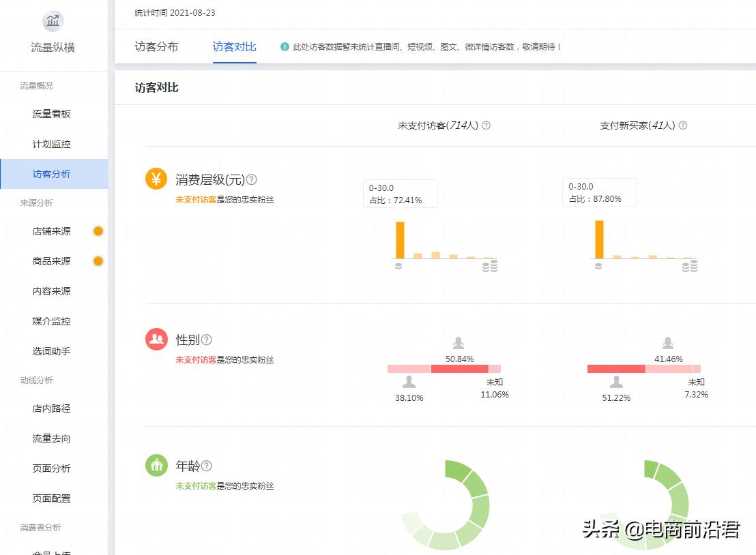Image resolution: width=756 pixels, height=555 pixels.
Task: Click help icon beside 性别
Action: [x=206, y=340]
